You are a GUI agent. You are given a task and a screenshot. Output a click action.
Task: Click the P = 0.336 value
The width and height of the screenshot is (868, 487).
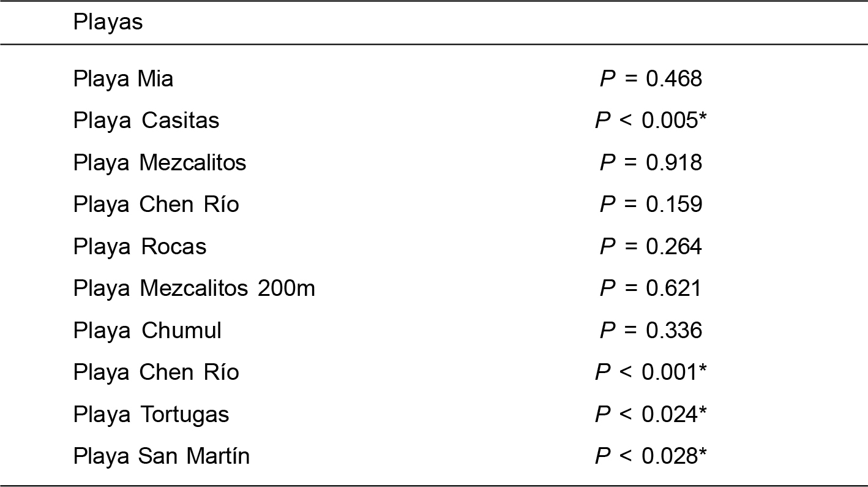click(651, 331)
